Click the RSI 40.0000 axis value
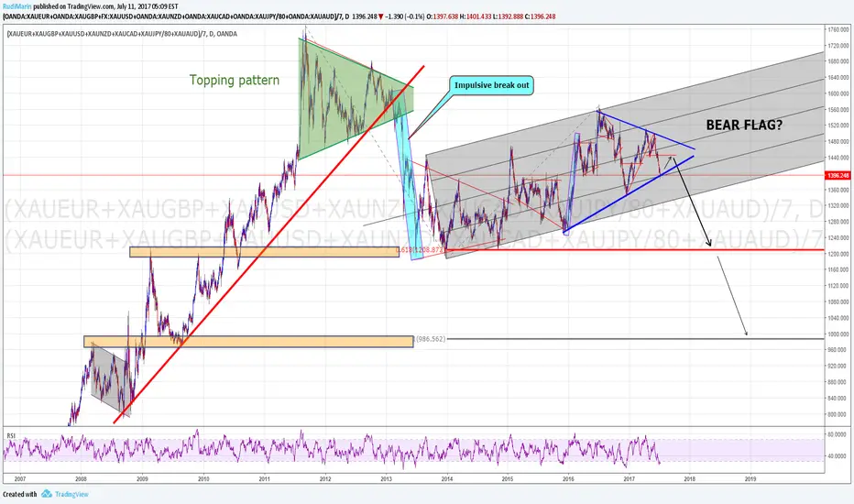Image resolution: width=854 pixels, height=504 pixels. click(x=838, y=456)
